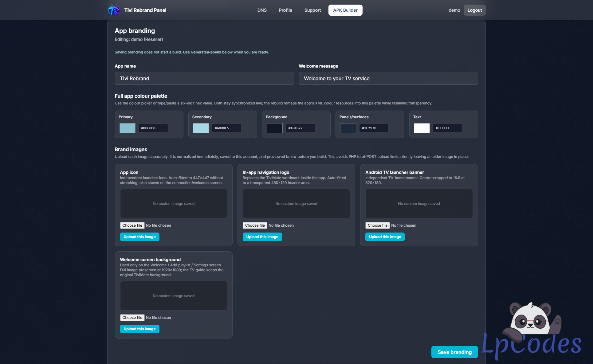
Task: Edit the Text hex value #FFFFFF
Action: coord(448,128)
